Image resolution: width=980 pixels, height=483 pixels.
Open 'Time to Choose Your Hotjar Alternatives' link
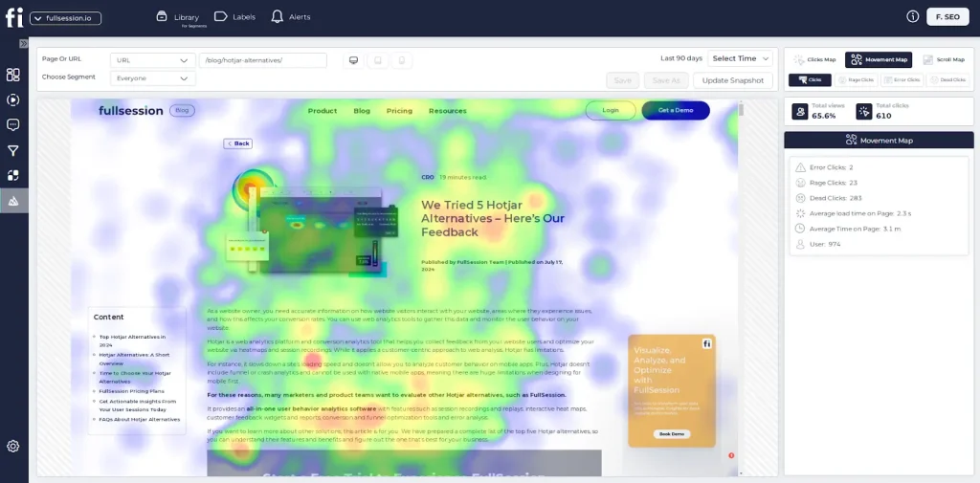pyautogui.click(x=135, y=377)
